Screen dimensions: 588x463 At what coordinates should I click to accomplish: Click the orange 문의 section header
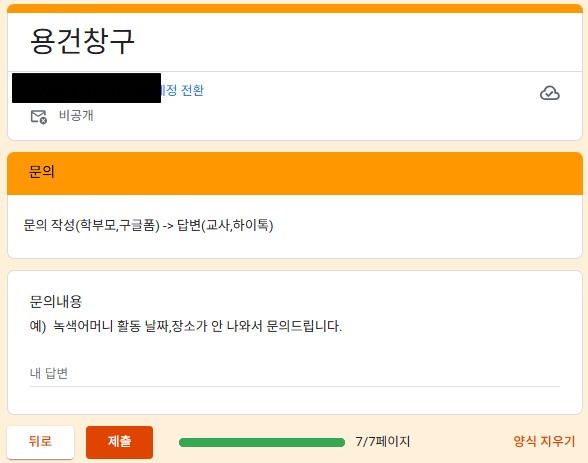pyautogui.click(x=295, y=173)
